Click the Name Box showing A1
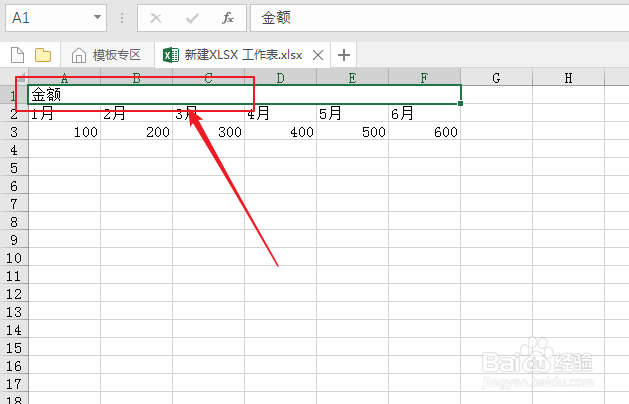The width and height of the screenshot is (629, 404). coord(56,18)
